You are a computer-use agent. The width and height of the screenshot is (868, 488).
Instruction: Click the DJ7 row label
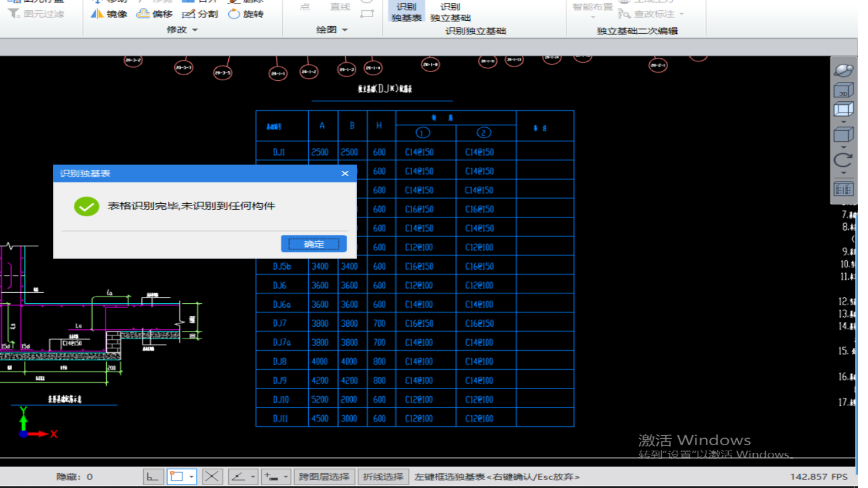(279, 324)
